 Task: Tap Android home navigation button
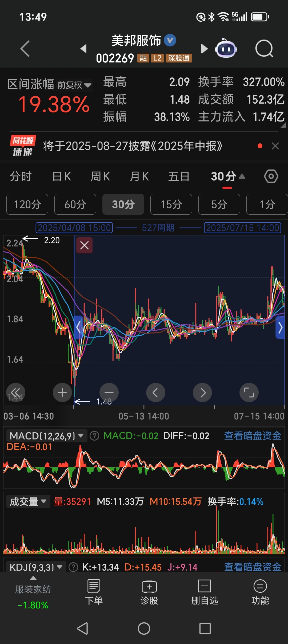point(144,629)
